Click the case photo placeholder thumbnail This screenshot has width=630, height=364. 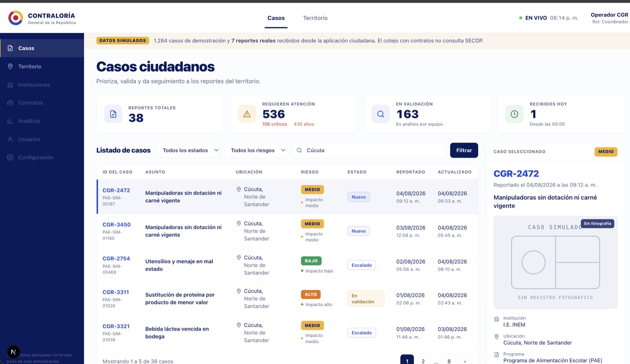(555, 262)
